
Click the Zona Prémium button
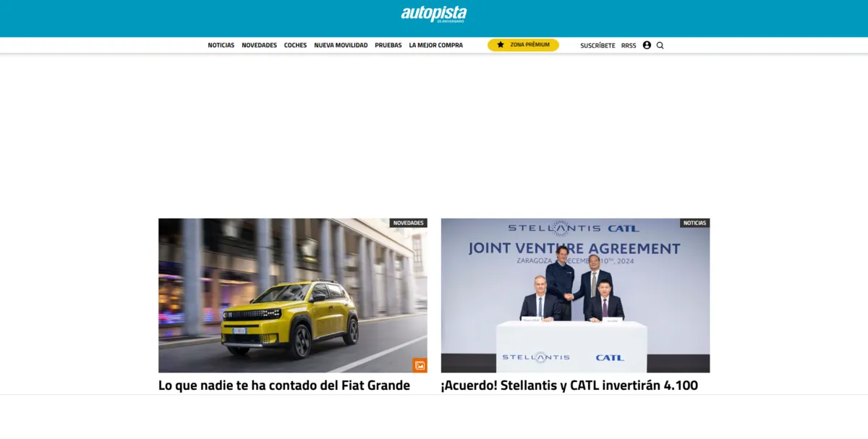click(x=523, y=45)
